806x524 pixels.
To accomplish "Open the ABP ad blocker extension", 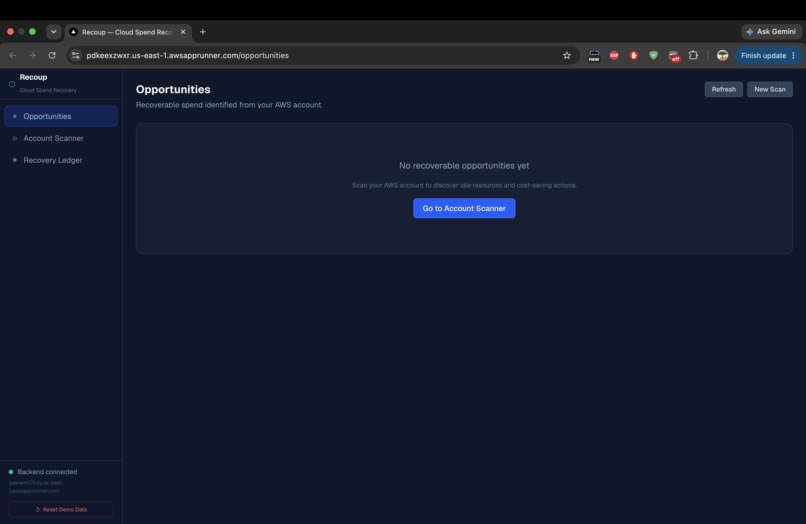I will coord(614,56).
